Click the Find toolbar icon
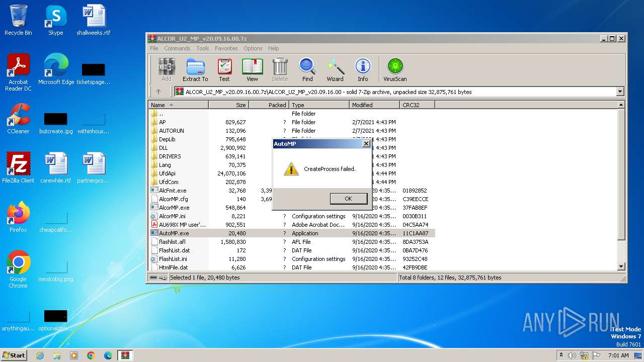Image resolution: width=644 pixels, height=362 pixels. [x=307, y=69]
